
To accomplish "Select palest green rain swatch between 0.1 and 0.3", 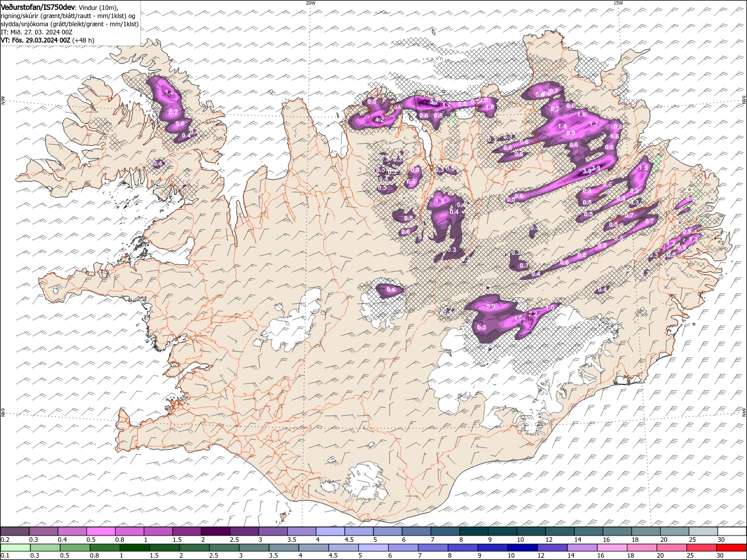I will point(15,548).
